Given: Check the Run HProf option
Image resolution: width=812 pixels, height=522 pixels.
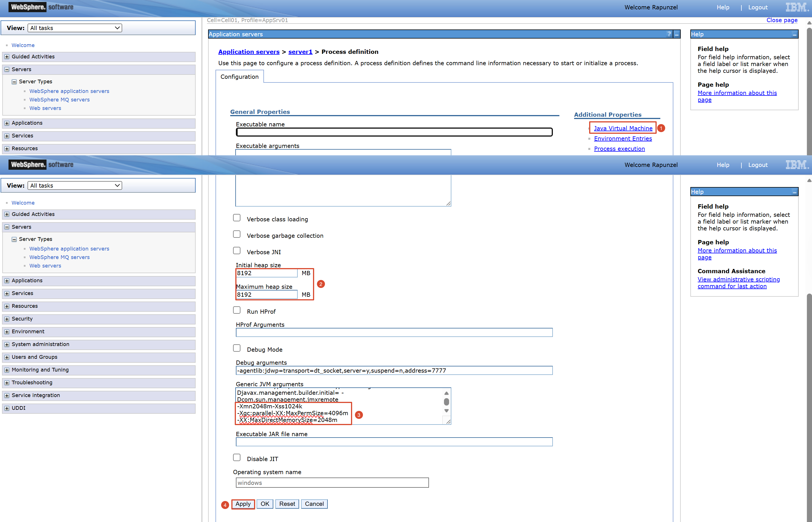Looking at the screenshot, I should click(237, 310).
